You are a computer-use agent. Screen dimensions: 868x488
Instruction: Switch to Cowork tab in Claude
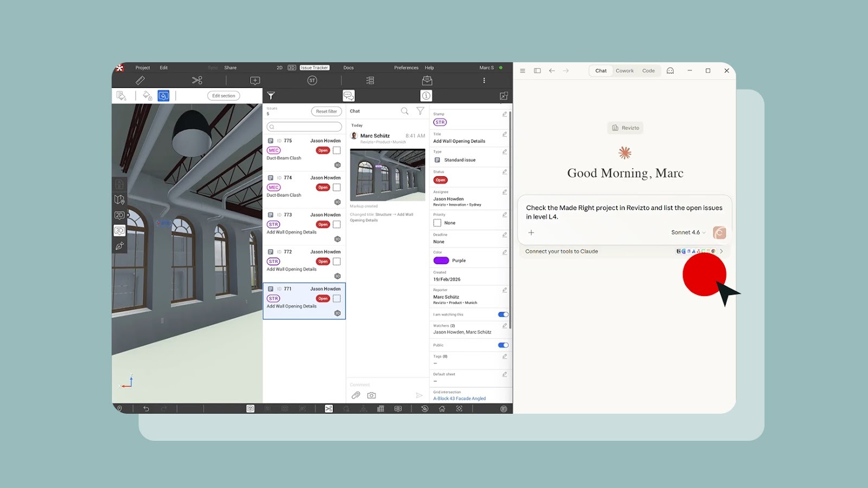coord(624,70)
